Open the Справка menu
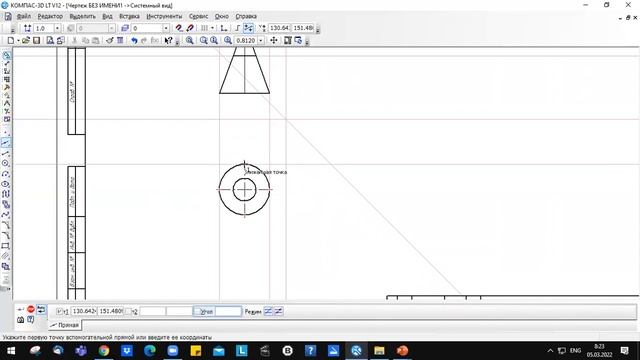 [x=246, y=16]
